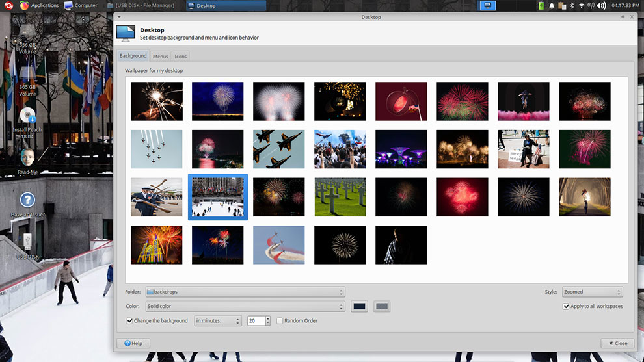
Task: Switch to the Icons tab
Action: pyautogui.click(x=180, y=57)
